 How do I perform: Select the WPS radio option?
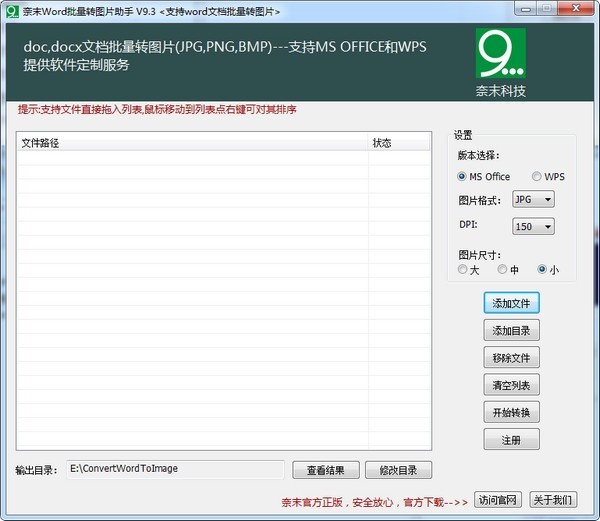536,177
